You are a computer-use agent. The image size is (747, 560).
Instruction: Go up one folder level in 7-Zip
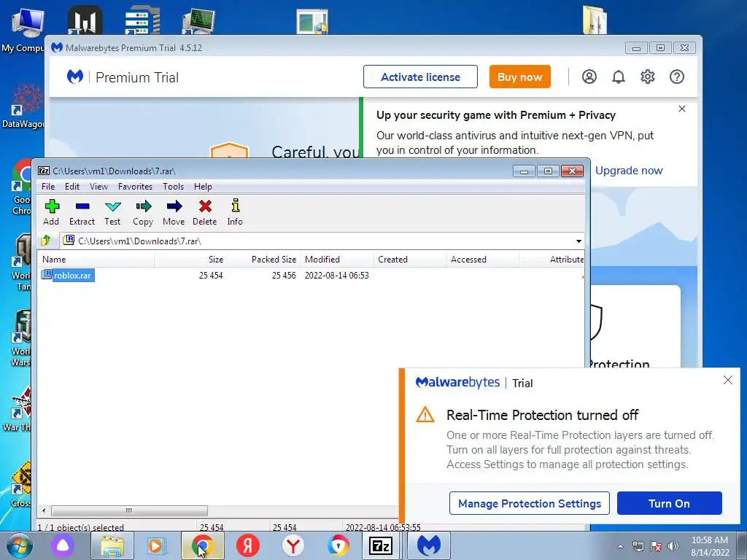46,241
